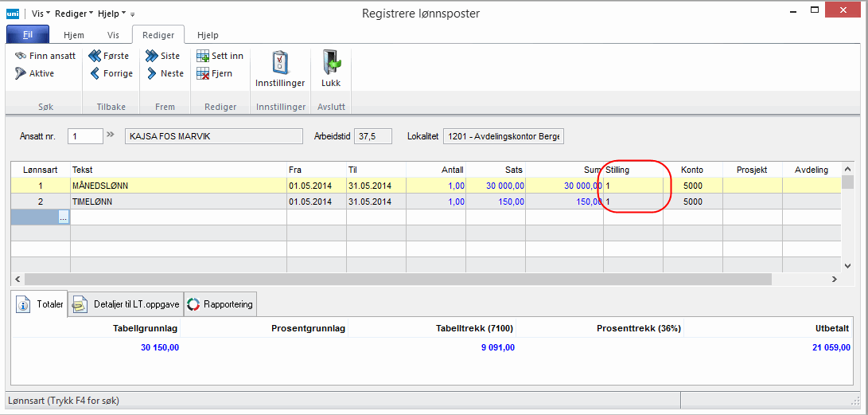Remove row with the Fjern icon
This screenshot has width=868, height=415.
[203, 73]
